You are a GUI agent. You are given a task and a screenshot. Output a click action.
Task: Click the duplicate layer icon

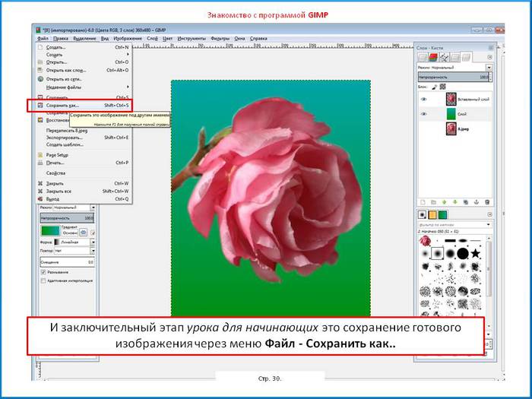466,202
